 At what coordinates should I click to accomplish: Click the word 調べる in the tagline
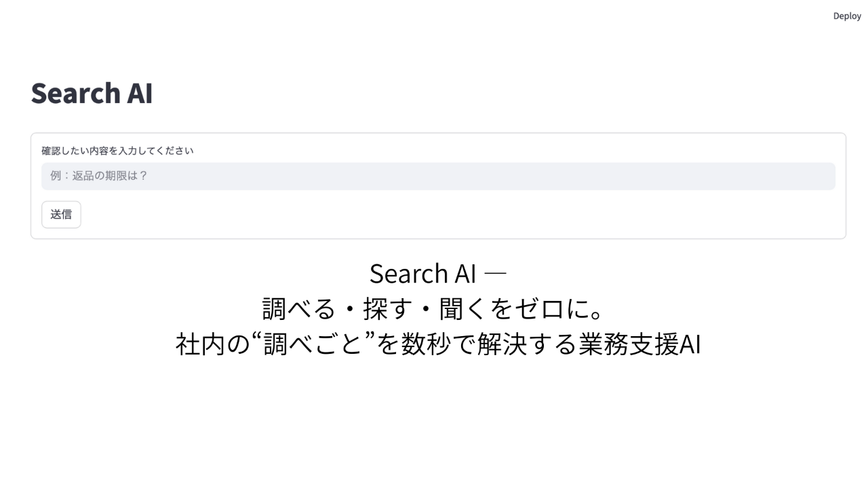click(x=298, y=309)
